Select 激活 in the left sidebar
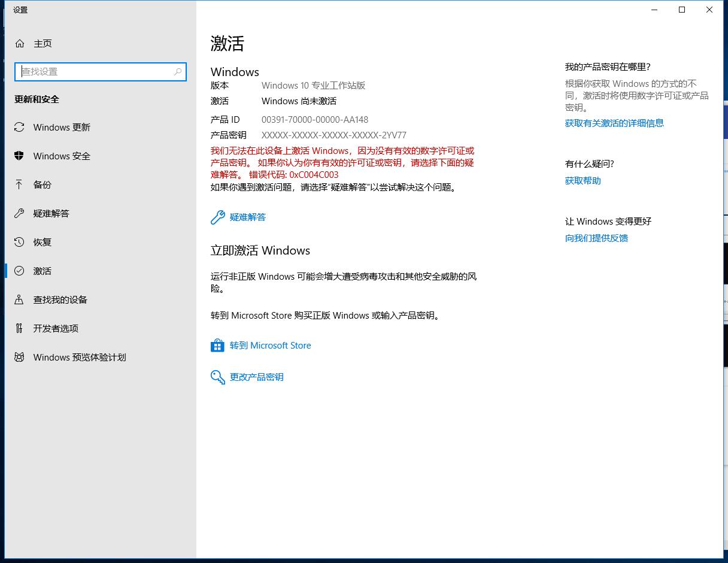This screenshot has width=728, height=563. click(x=43, y=271)
